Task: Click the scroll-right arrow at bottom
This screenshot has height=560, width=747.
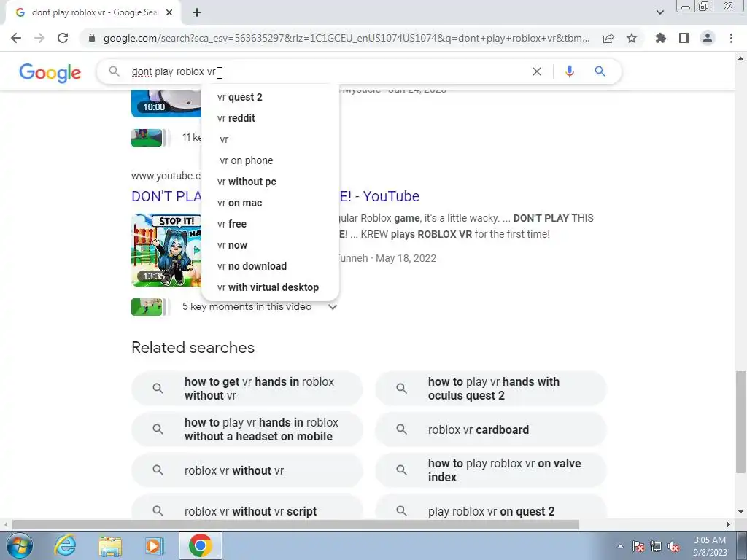Action: pyautogui.click(x=729, y=525)
